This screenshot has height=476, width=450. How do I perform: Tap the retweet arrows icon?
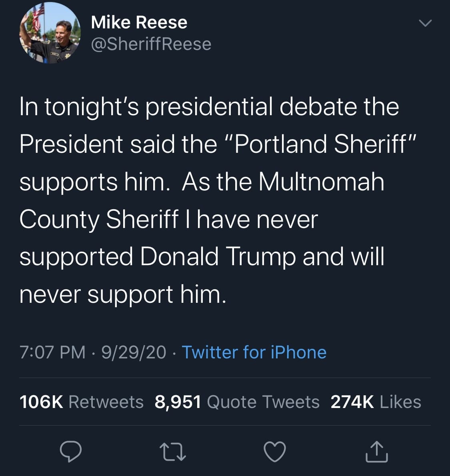click(x=172, y=452)
